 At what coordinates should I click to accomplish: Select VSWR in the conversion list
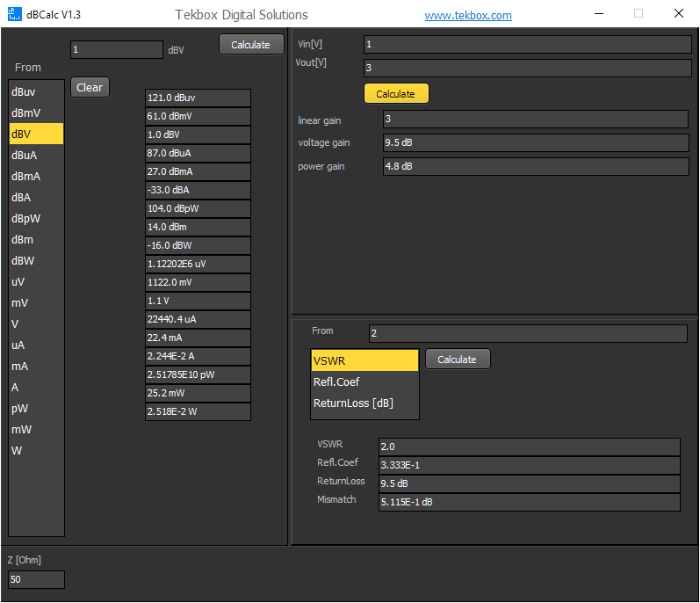point(364,360)
